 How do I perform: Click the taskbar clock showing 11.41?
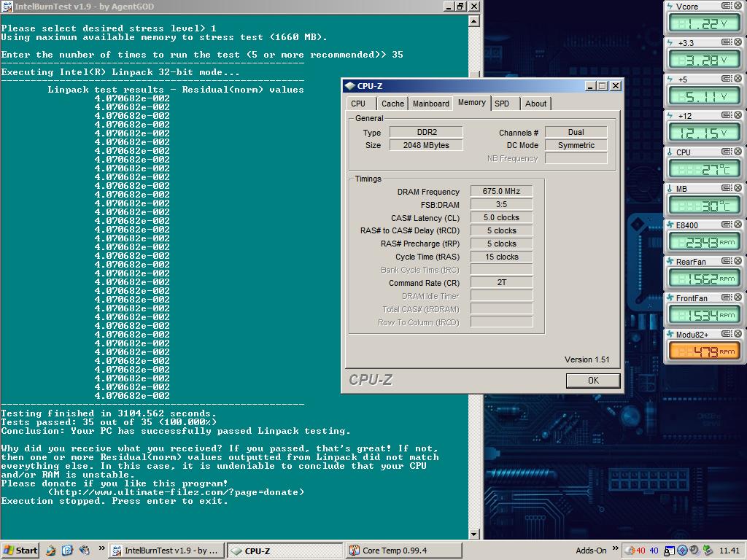point(729,551)
